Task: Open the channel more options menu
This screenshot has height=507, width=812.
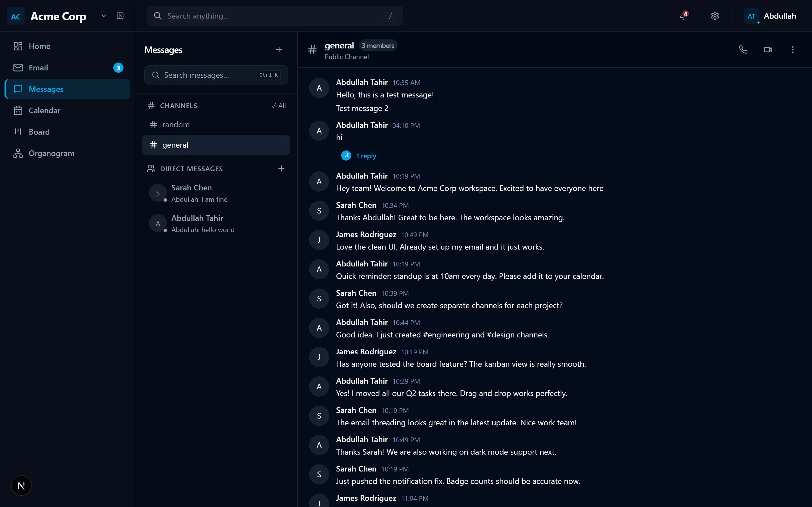Action: point(793,50)
